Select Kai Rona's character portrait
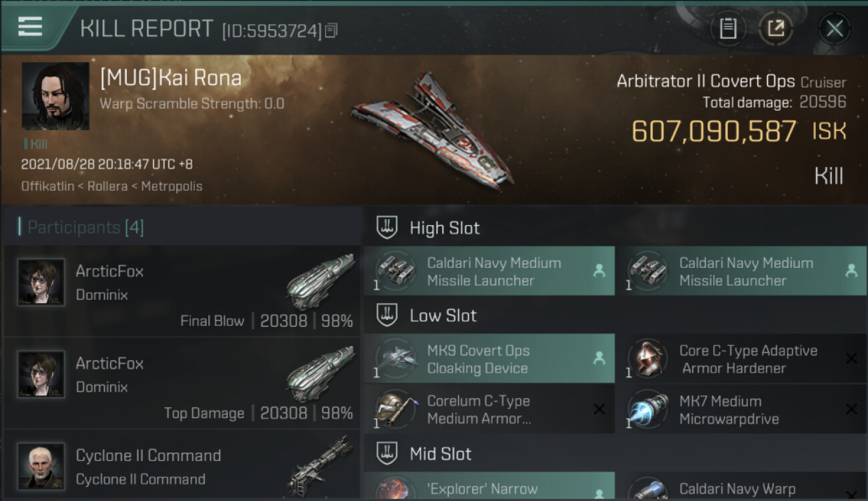This screenshot has height=501, width=868. click(x=55, y=96)
